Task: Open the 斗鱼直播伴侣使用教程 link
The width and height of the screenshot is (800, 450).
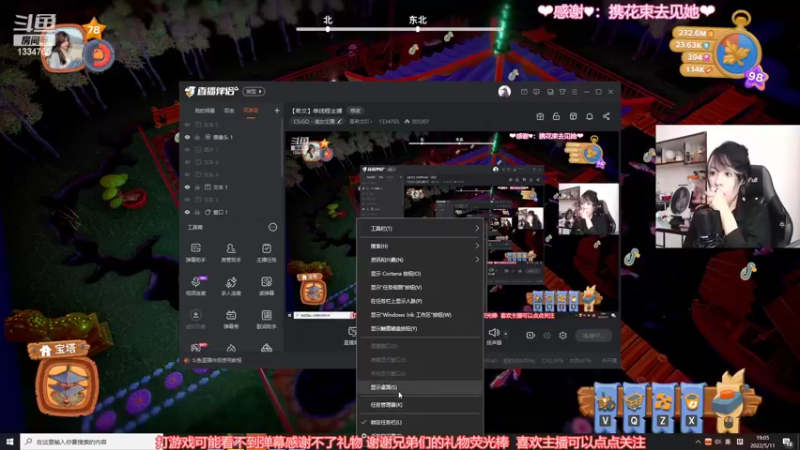Action: click(217, 360)
